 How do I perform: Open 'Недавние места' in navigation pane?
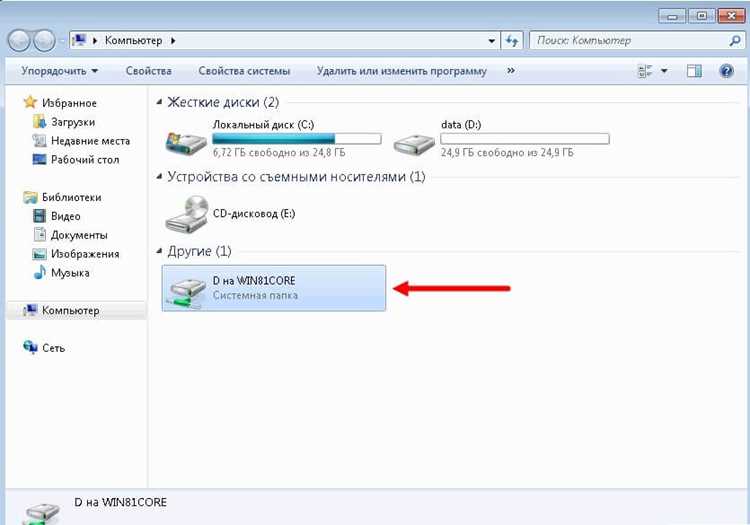90,141
